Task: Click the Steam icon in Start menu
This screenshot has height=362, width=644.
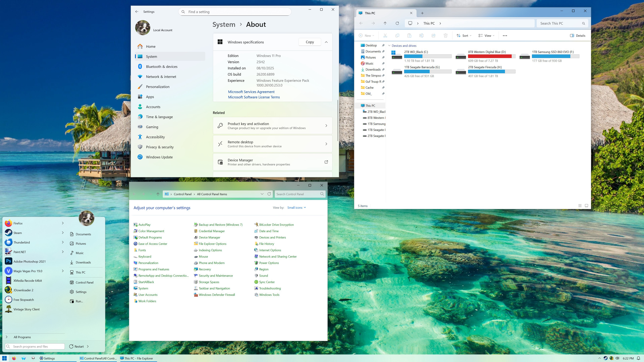Action: (9, 233)
